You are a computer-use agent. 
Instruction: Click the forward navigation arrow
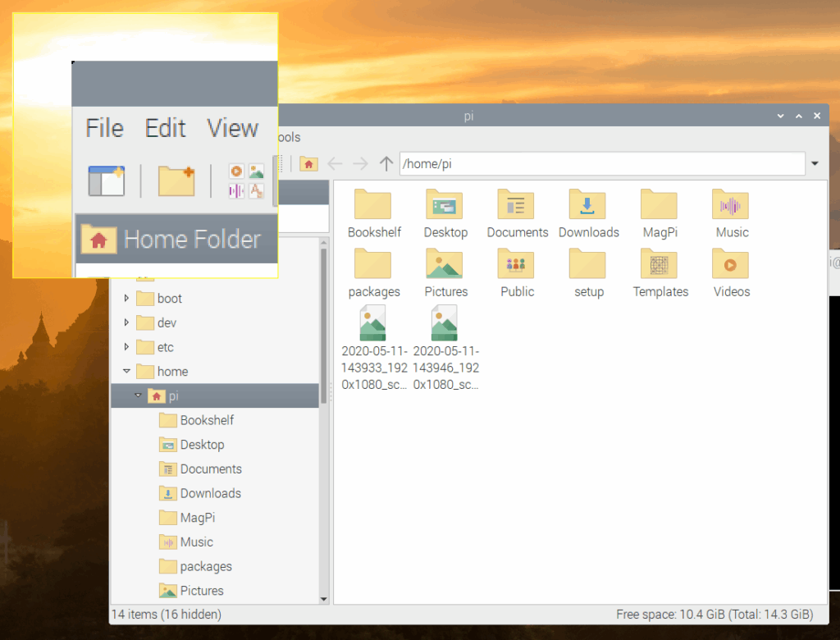pos(359,163)
